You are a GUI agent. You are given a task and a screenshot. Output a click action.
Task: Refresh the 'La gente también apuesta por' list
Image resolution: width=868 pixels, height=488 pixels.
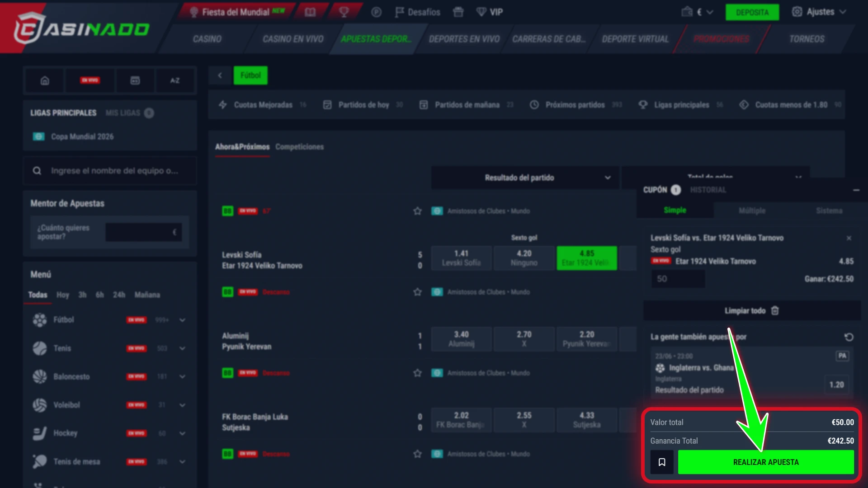849,337
